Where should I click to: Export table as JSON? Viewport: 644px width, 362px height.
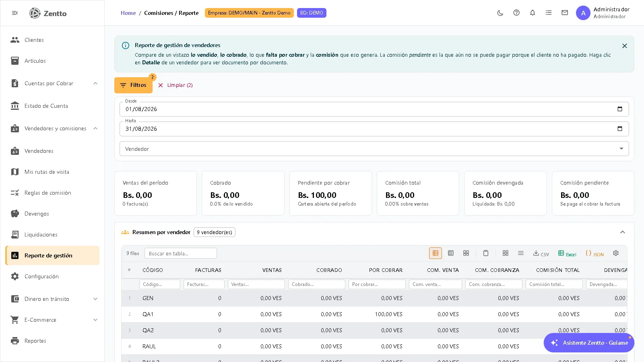[x=594, y=253]
